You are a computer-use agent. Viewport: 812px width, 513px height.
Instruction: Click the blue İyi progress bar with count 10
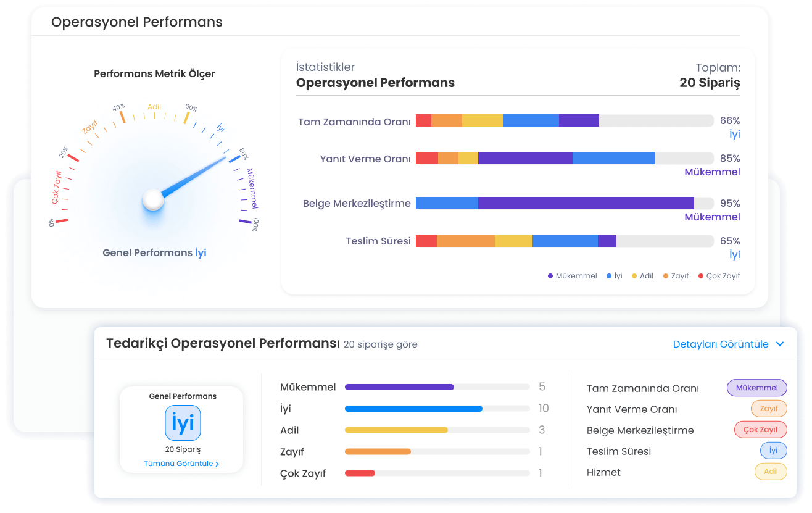tap(437, 409)
